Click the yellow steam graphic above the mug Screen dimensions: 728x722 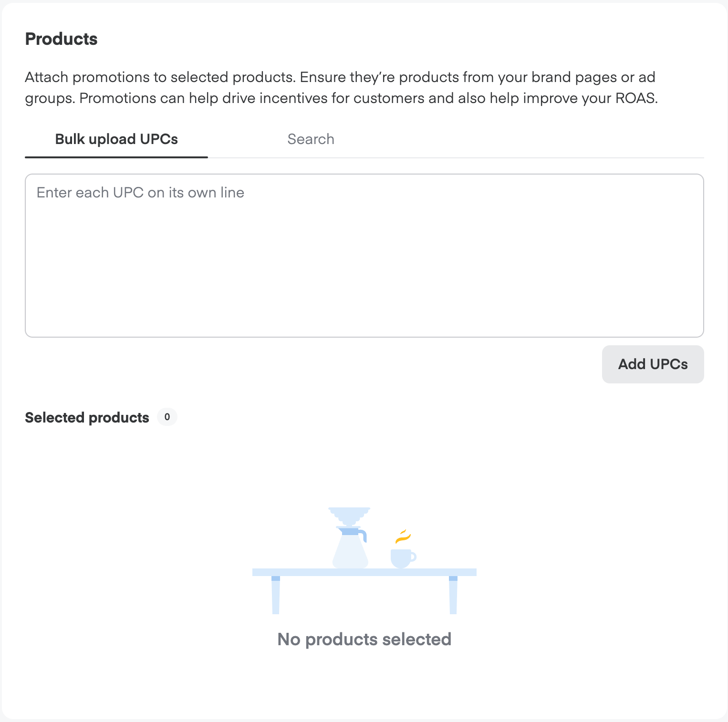click(402, 536)
